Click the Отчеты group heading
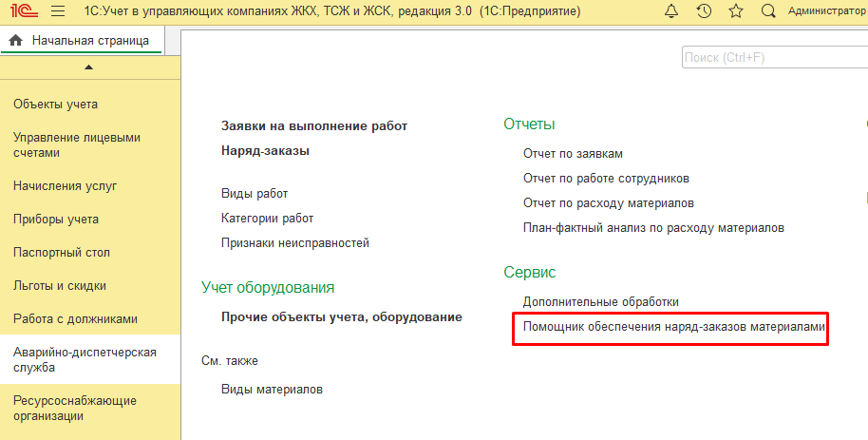Image resolution: width=868 pixels, height=440 pixels. click(529, 124)
